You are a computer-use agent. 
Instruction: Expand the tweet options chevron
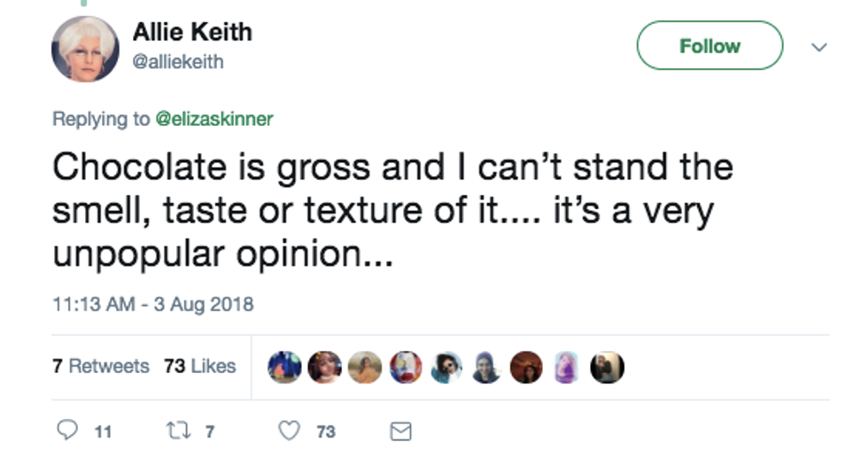coord(819,47)
